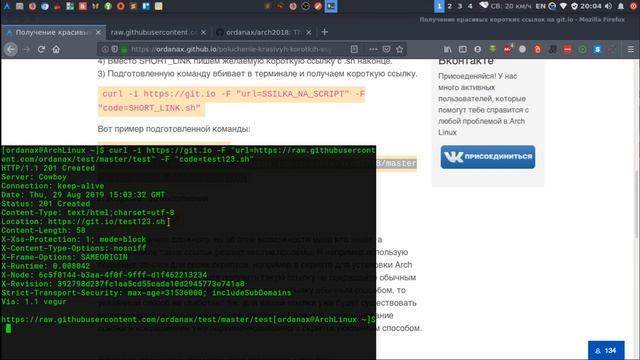Close the Получение красивых tab
This screenshot has width=640, height=360.
(98, 32)
